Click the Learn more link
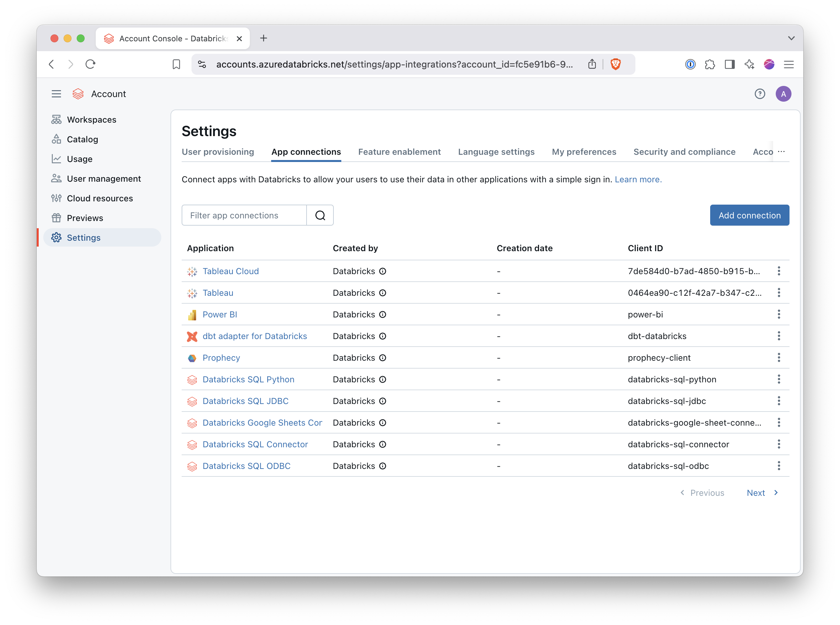This screenshot has height=625, width=840. point(638,179)
